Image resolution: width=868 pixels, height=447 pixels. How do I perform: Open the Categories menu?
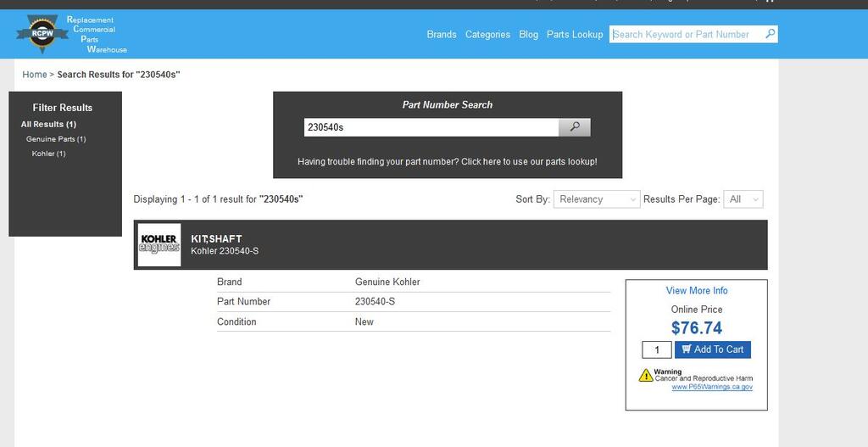click(487, 34)
